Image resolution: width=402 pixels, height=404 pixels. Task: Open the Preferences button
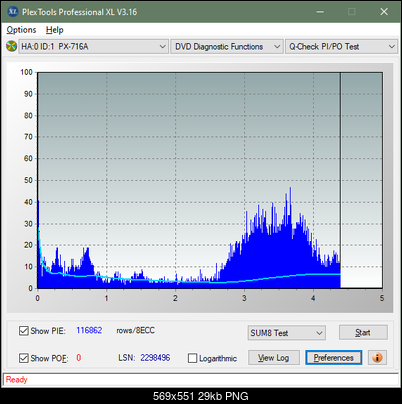point(334,358)
